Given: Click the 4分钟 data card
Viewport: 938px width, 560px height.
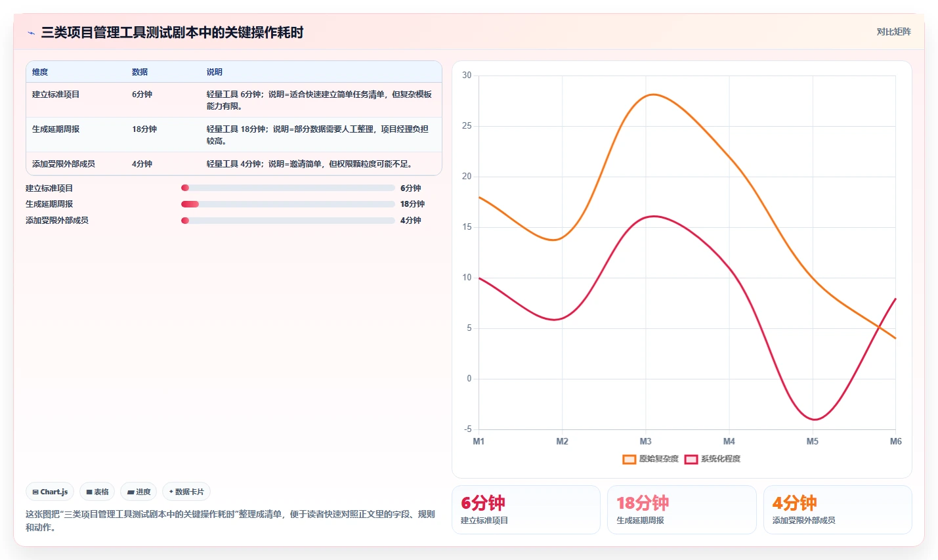Looking at the screenshot, I should [838, 509].
